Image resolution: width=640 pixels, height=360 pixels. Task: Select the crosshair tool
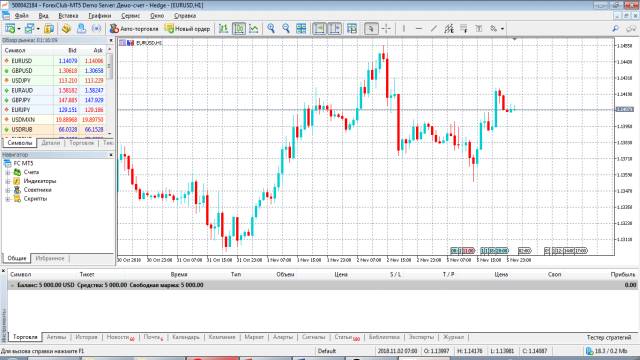386,29
